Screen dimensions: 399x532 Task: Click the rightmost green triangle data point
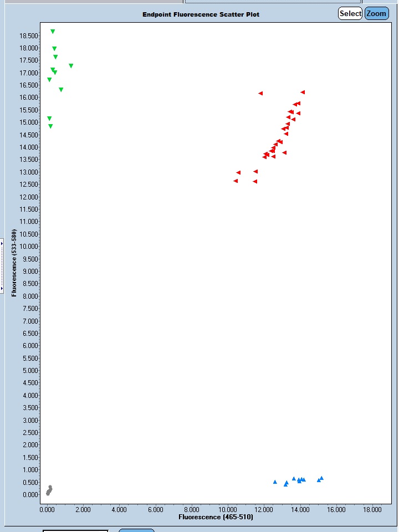click(71, 66)
